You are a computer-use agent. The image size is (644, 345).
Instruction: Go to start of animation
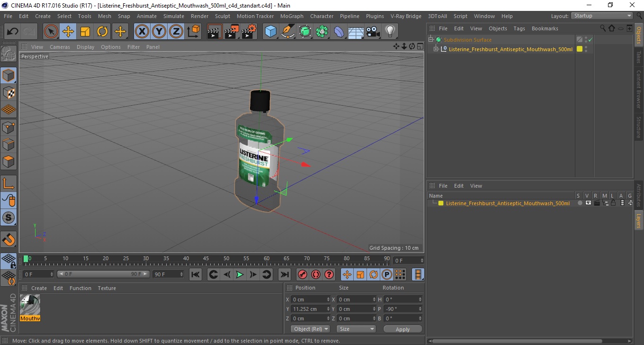click(x=196, y=274)
